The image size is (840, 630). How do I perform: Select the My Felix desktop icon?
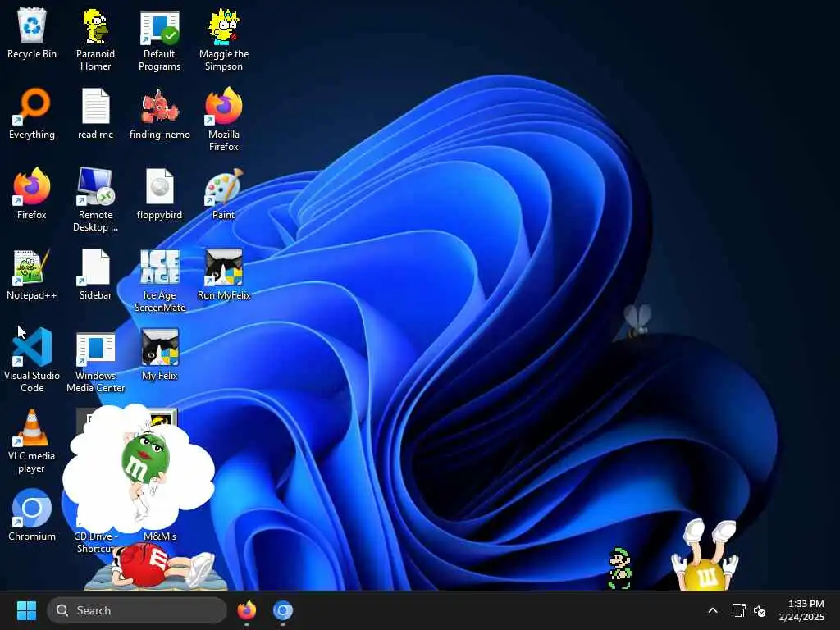coord(159,354)
